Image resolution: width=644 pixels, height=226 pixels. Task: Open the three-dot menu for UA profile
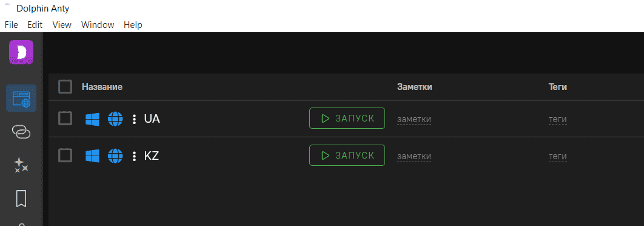134,119
